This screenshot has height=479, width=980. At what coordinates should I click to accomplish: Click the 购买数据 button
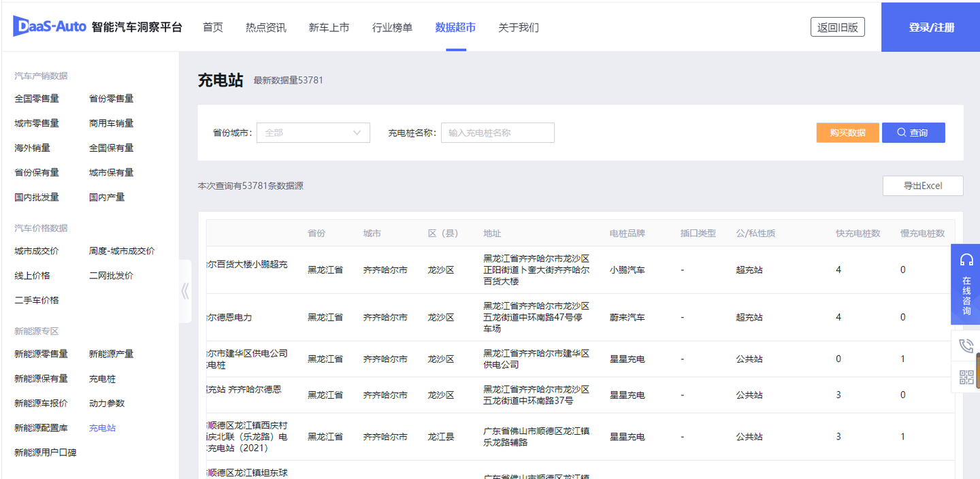[847, 132]
